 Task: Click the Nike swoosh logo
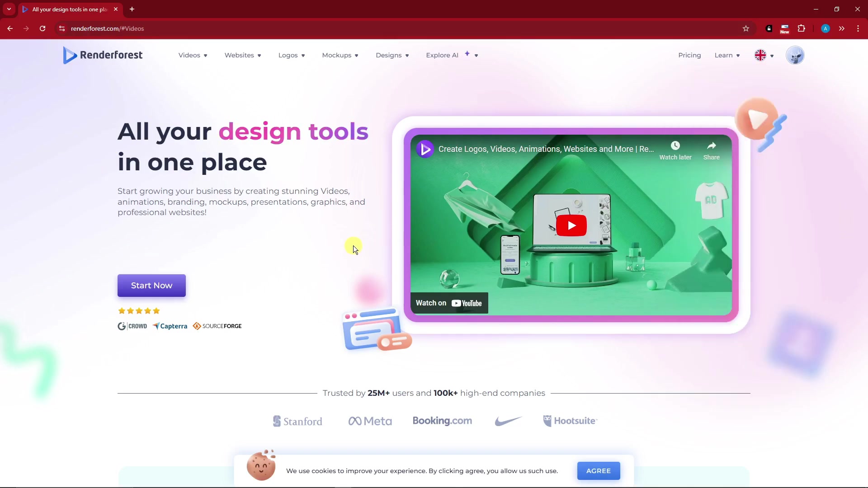click(x=508, y=421)
